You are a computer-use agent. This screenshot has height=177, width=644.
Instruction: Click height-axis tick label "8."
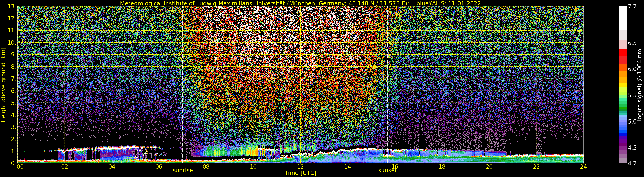[13, 67]
